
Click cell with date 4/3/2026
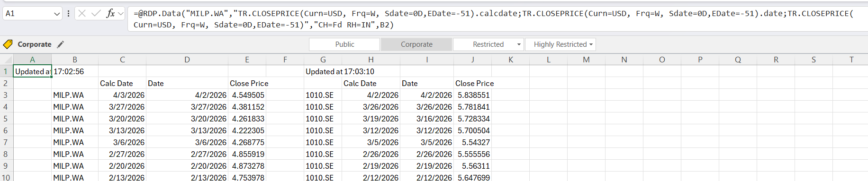[x=122, y=95]
